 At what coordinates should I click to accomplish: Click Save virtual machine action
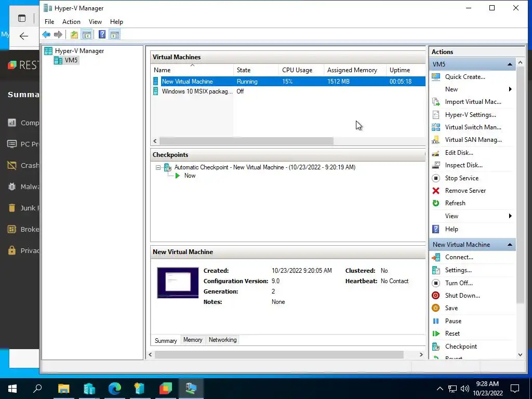(x=451, y=308)
